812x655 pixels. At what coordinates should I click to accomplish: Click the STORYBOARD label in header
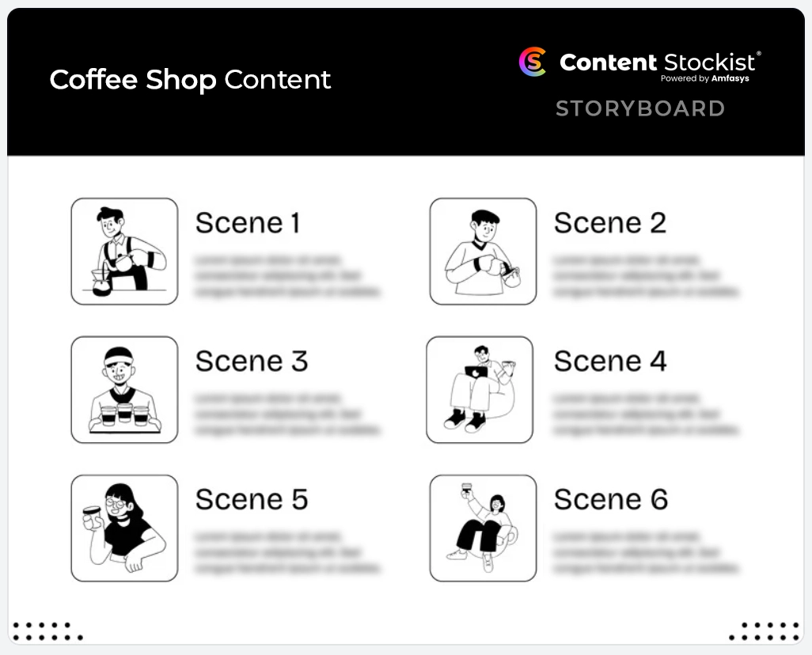click(640, 108)
